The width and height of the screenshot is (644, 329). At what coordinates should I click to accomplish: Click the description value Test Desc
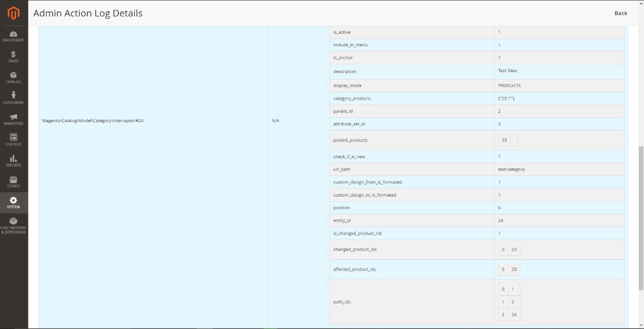[508, 71]
